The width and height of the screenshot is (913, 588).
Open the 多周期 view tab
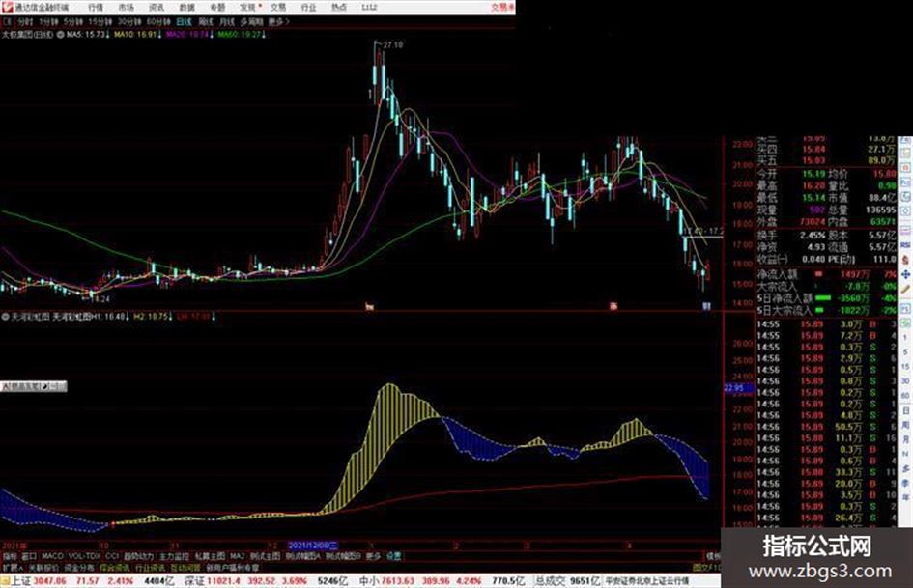click(251, 21)
